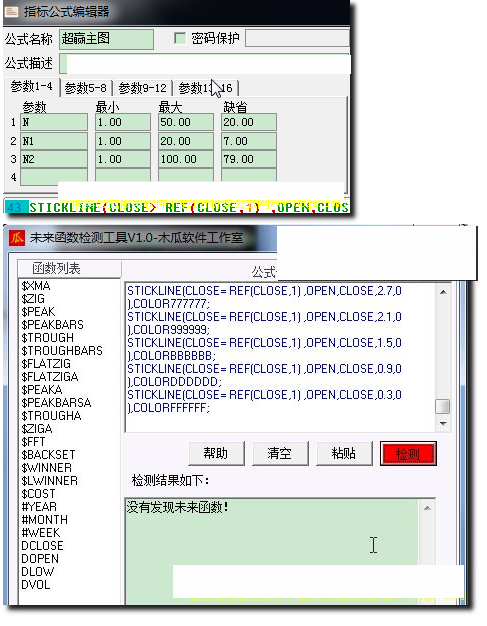
Task: Click the 清空 button to clear the formula
Action: [280, 454]
